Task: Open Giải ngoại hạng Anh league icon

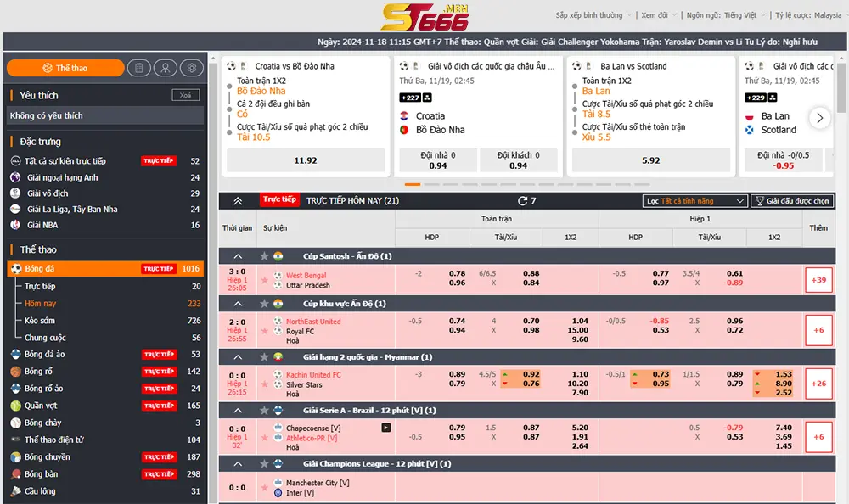Action: point(15,177)
